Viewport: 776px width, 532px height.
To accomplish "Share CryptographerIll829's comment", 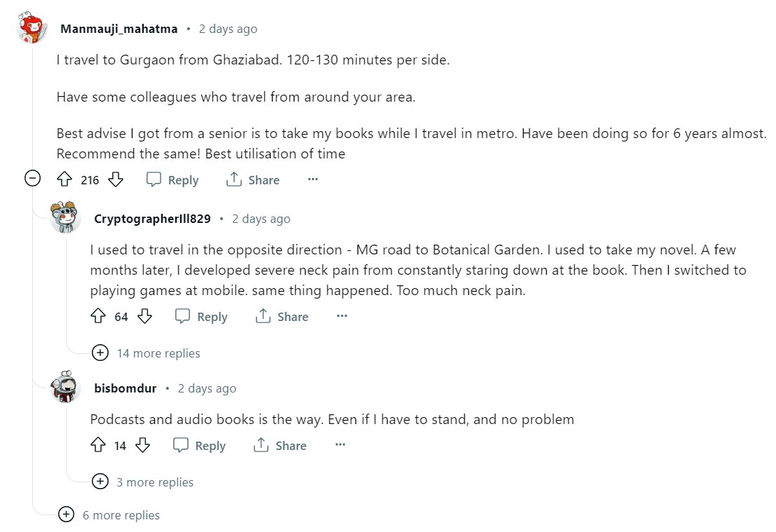I will pos(282,317).
